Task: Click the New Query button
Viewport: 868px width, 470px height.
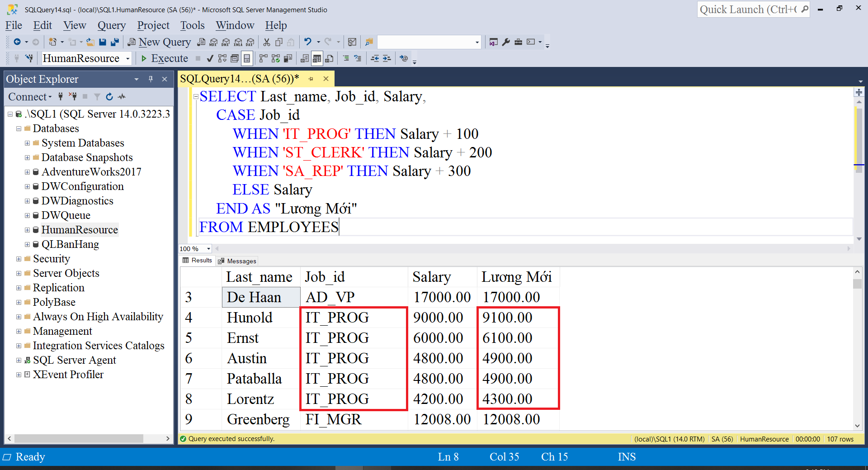Action: click(x=159, y=42)
